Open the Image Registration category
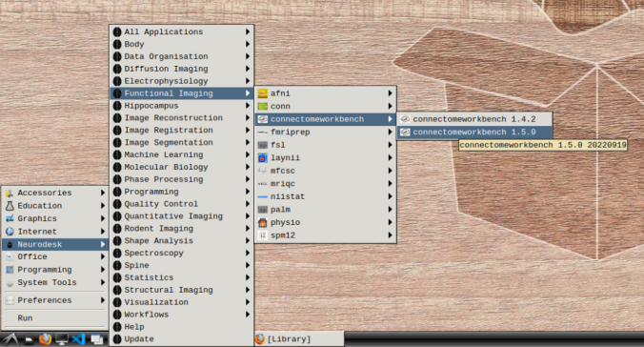Image resolution: width=644 pixels, height=347 pixels. pos(182,131)
